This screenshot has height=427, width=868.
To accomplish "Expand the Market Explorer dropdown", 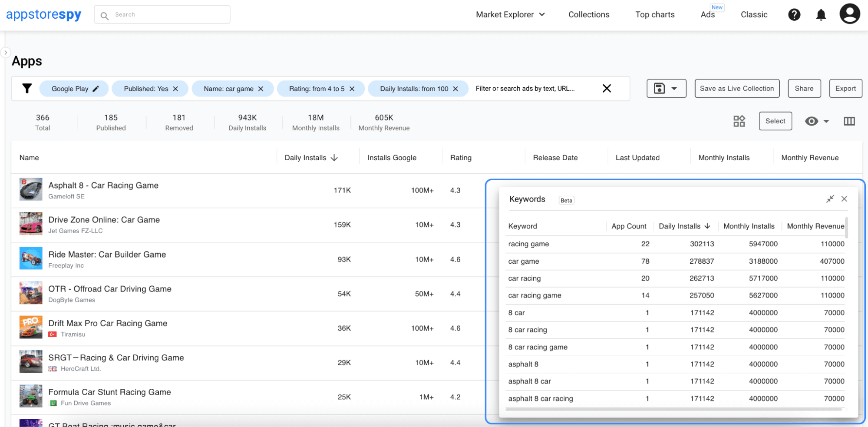I will [510, 15].
